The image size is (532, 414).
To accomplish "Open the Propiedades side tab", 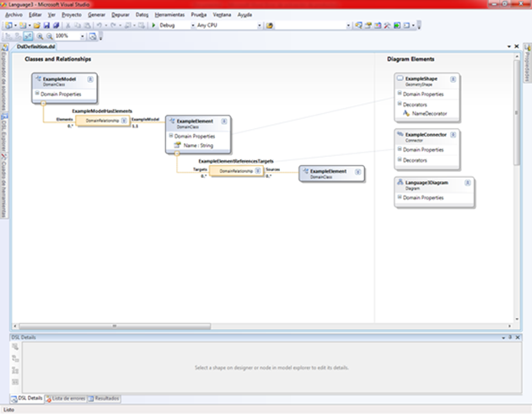I will (x=528, y=63).
